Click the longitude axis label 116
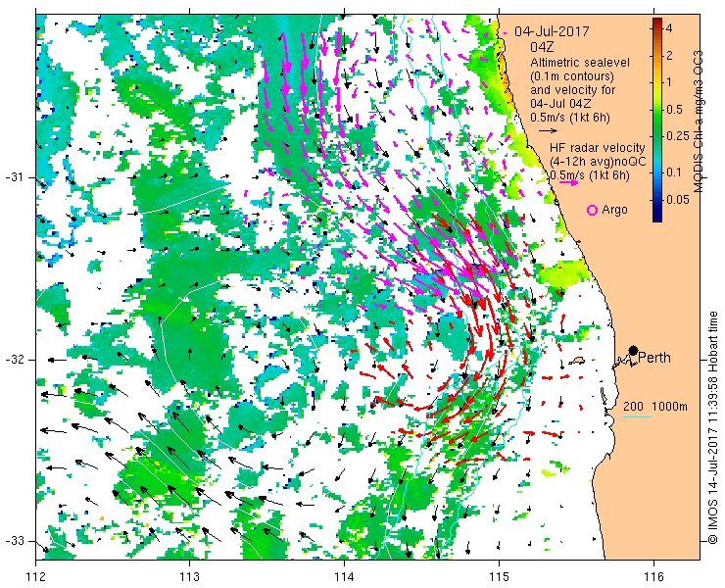This screenshot has width=725, height=588. point(653,577)
